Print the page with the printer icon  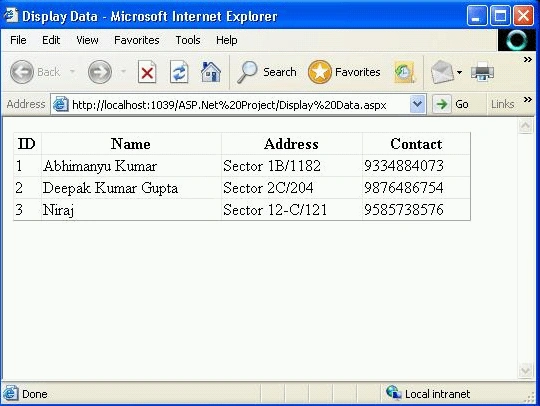click(x=482, y=72)
